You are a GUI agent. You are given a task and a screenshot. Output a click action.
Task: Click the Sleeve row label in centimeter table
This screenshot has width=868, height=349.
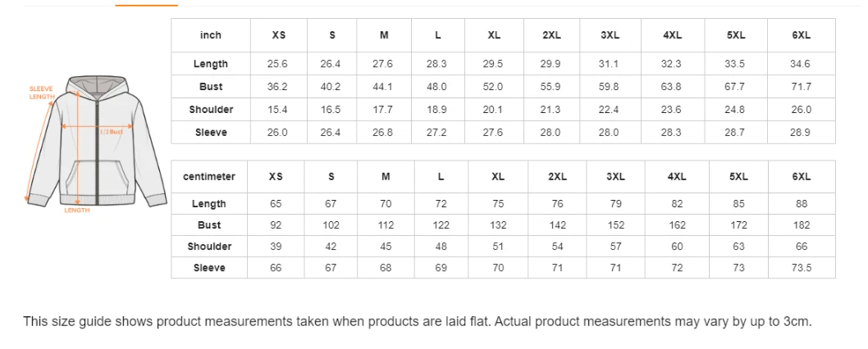click(x=209, y=268)
